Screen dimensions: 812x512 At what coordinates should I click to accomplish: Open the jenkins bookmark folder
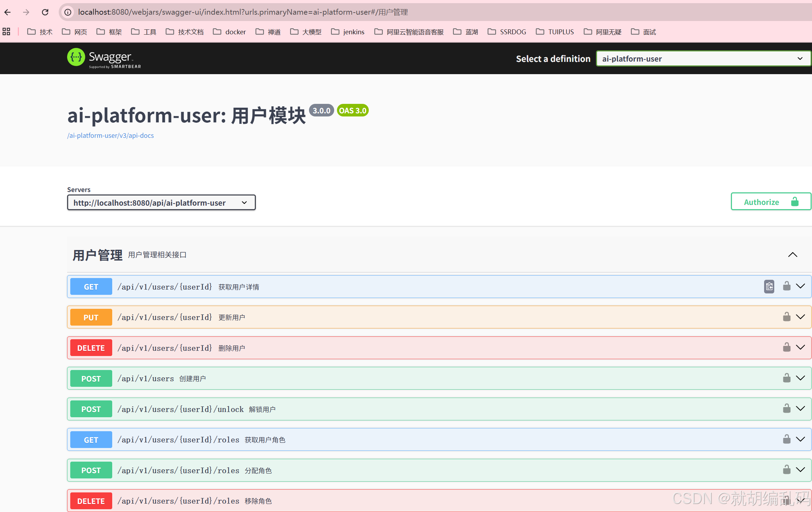coord(348,32)
